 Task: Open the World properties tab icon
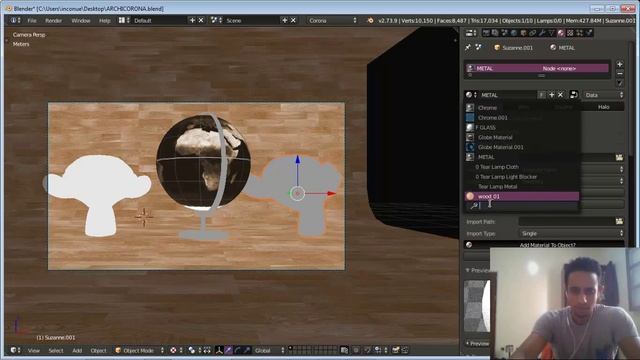tap(514, 33)
